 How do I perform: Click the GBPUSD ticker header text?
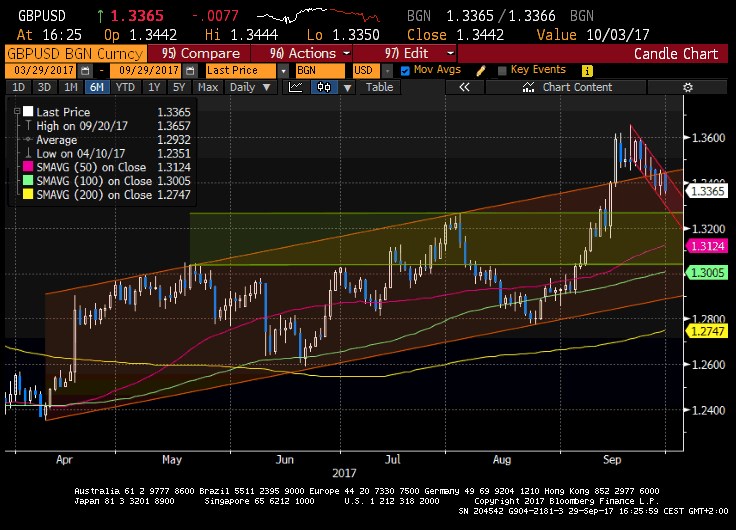42,16
